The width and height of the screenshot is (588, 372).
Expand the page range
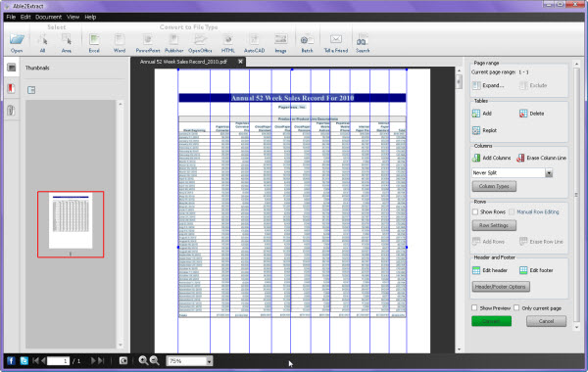(488, 85)
